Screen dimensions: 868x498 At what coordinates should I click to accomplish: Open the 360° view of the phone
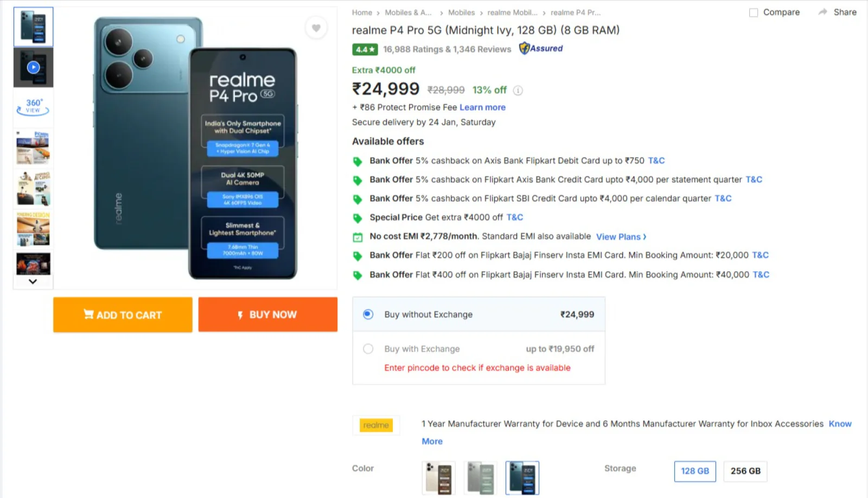tap(33, 106)
